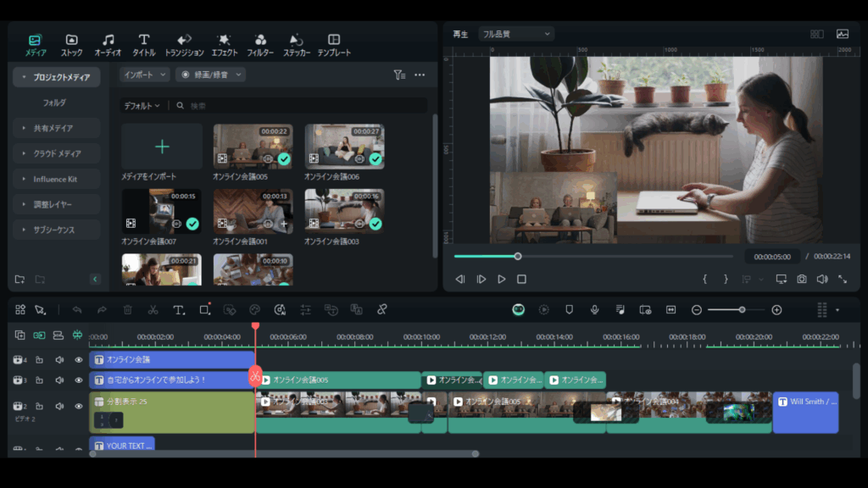The width and height of the screenshot is (868, 488).
Task: Click the timeline zoom slider handle
Action: click(x=742, y=310)
